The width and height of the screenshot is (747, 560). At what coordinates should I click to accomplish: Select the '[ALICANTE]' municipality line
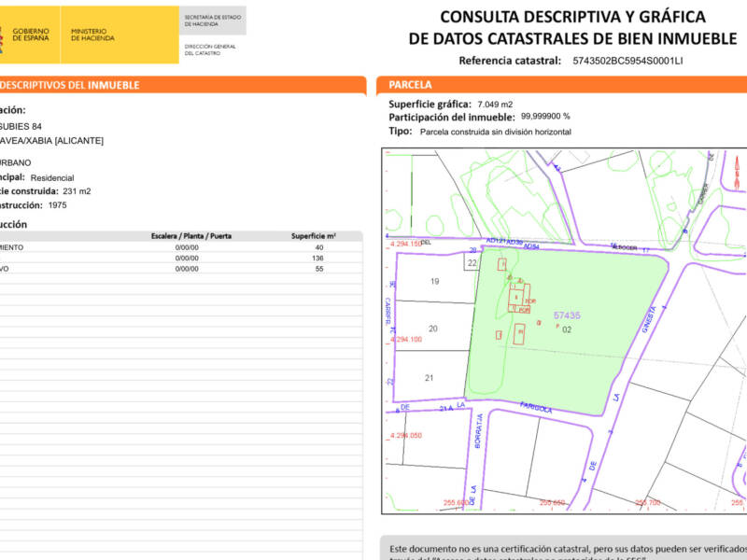click(51, 141)
